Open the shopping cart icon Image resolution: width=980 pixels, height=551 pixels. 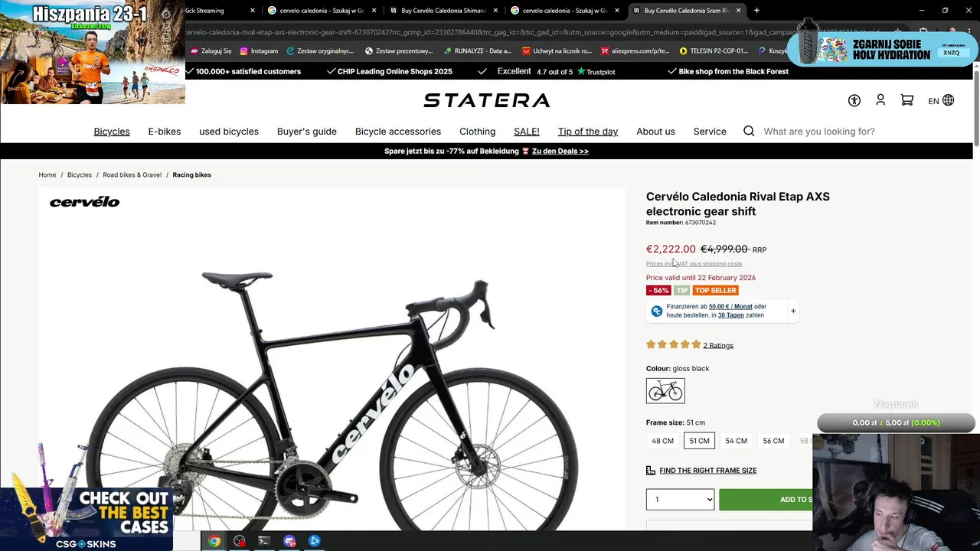point(907,100)
